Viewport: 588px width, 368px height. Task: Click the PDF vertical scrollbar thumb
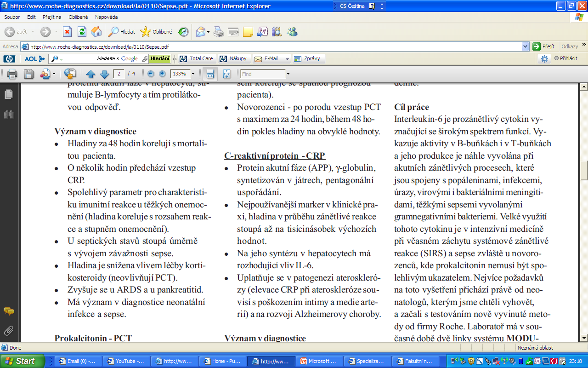(x=584, y=171)
